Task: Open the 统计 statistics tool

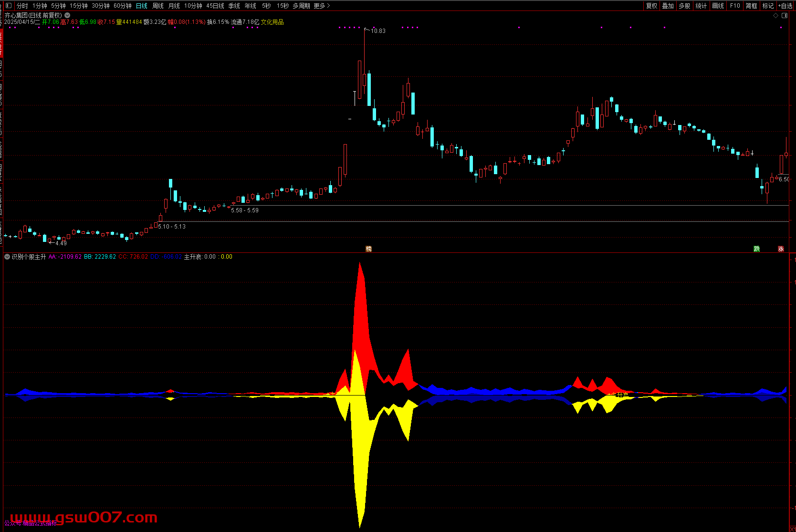Action: [x=701, y=6]
